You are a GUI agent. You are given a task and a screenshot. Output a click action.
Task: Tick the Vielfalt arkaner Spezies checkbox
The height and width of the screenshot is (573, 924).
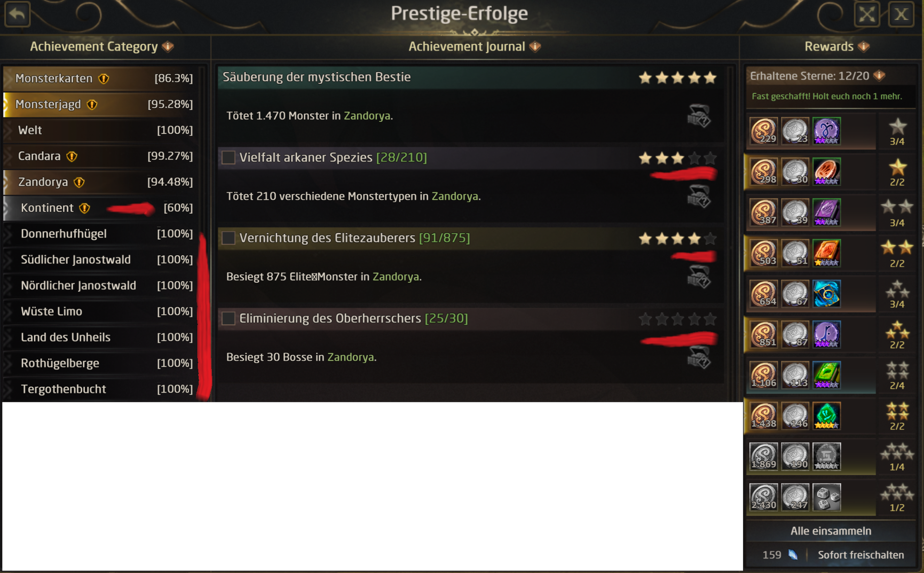click(x=229, y=157)
